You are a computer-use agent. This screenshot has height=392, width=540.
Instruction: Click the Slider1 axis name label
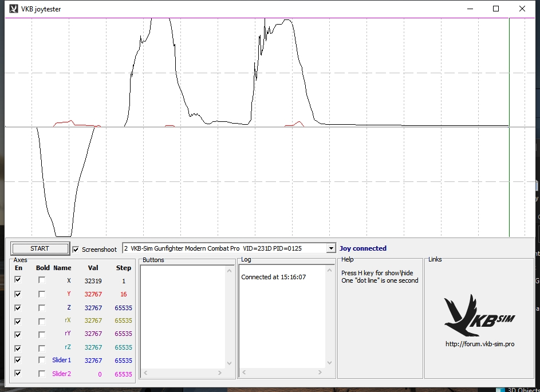(62, 360)
